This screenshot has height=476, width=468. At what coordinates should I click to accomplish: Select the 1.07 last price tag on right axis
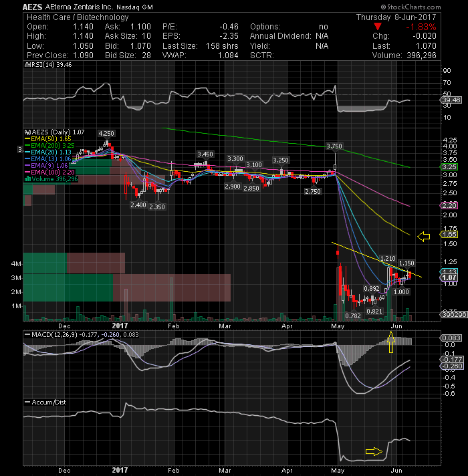(x=449, y=277)
